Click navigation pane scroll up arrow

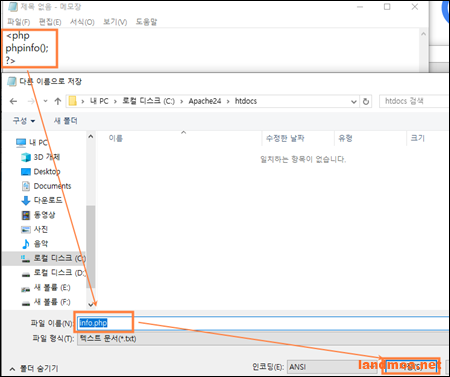point(91,136)
